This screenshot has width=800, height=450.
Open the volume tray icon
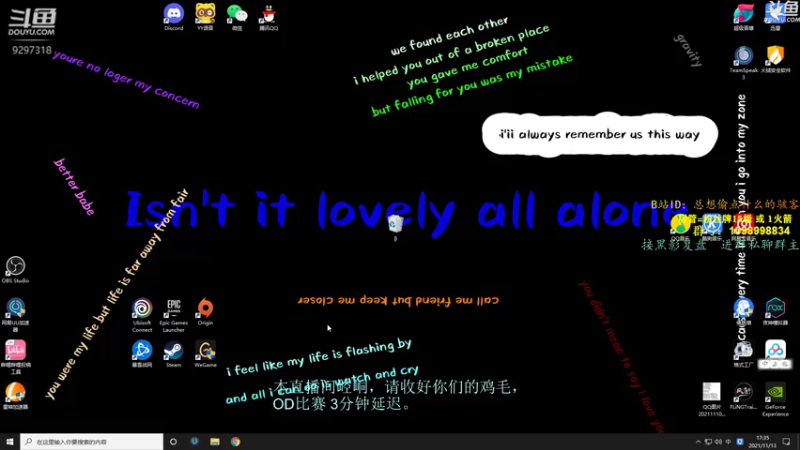point(718,442)
